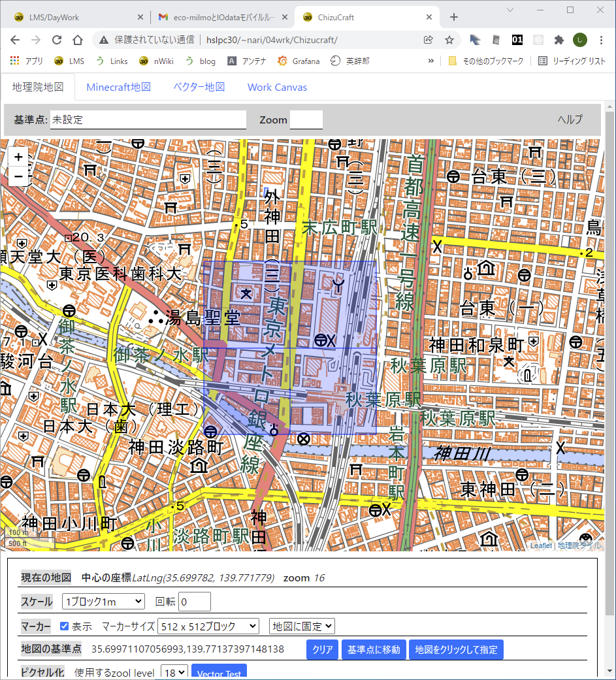Expand the スケール 1ブロック1m dropdown

[103, 602]
